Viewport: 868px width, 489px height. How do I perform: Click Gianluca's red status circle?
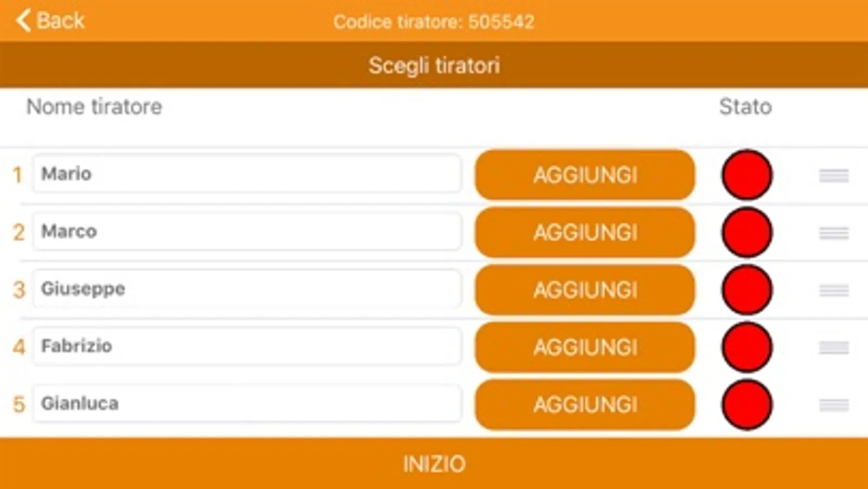747,405
